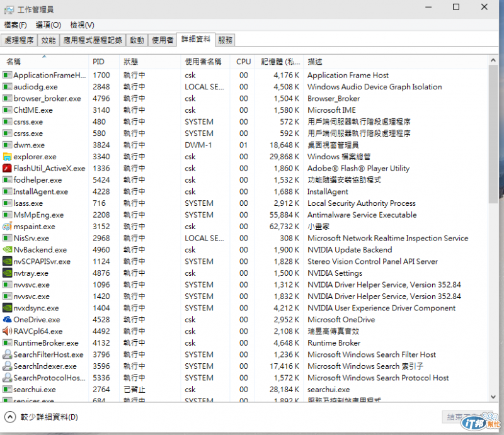Click the nvtray.exe icon

pyautogui.click(x=7, y=273)
